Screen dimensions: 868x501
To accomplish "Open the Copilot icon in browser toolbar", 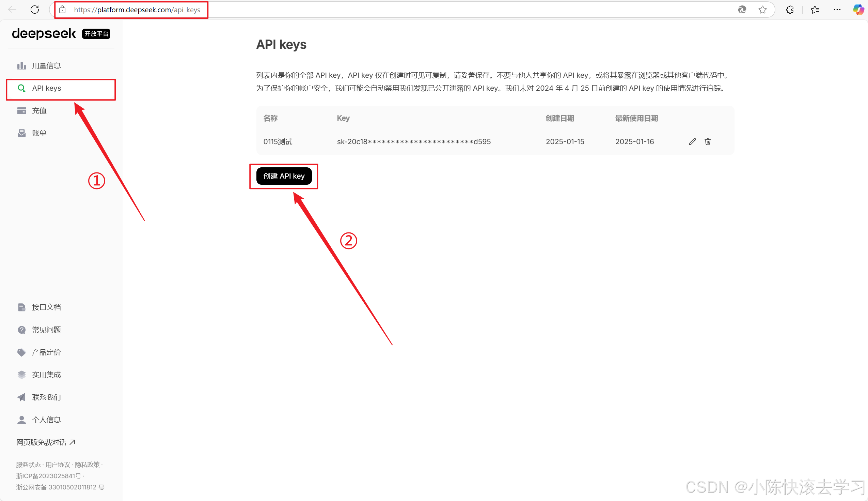I will pyautogui.click(x=858, y=10).
